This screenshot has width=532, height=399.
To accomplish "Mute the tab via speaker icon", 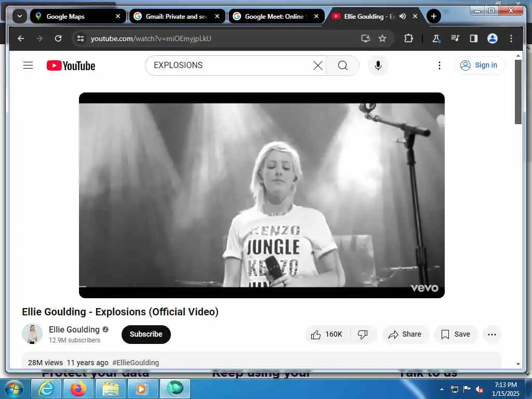I will 403,16.
